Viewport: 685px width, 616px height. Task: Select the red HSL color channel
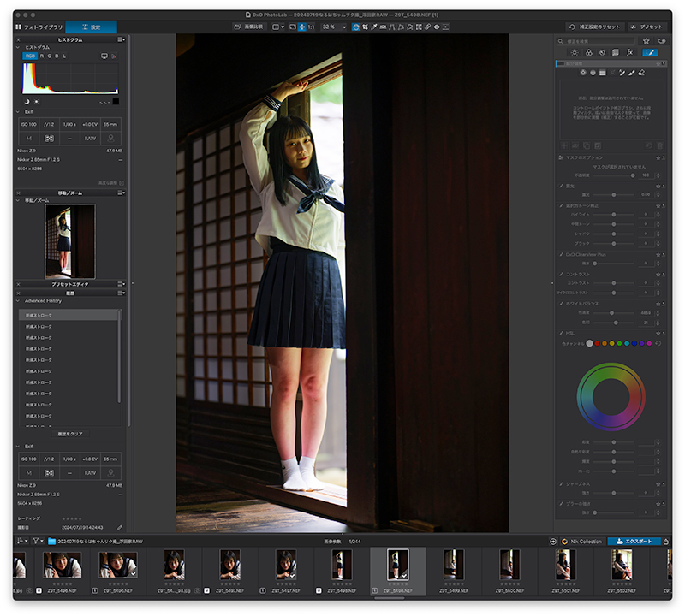pyautogui.click(x=597, y=344)
